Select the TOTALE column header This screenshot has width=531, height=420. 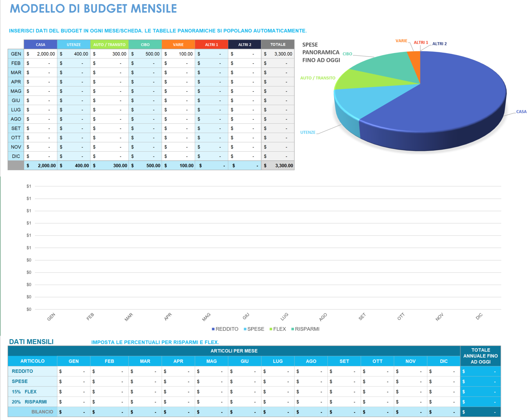coord(278,44)
